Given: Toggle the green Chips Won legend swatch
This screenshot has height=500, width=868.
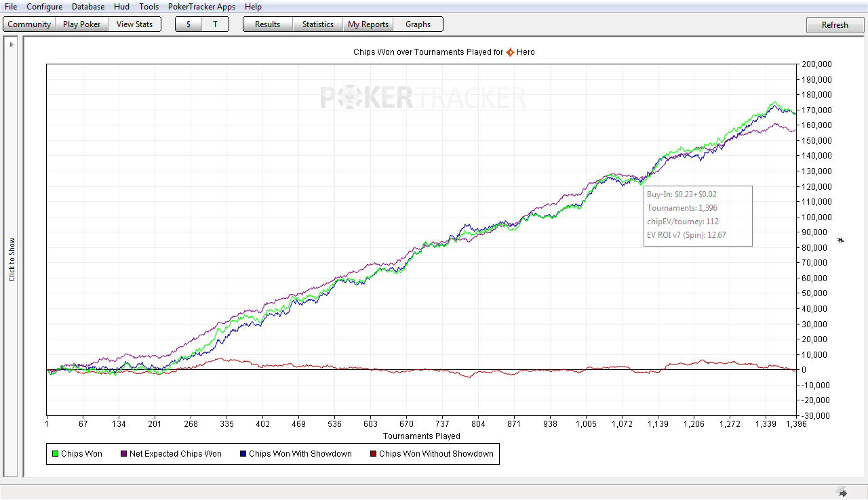Looking at the screenshot, I should (54, 454).
